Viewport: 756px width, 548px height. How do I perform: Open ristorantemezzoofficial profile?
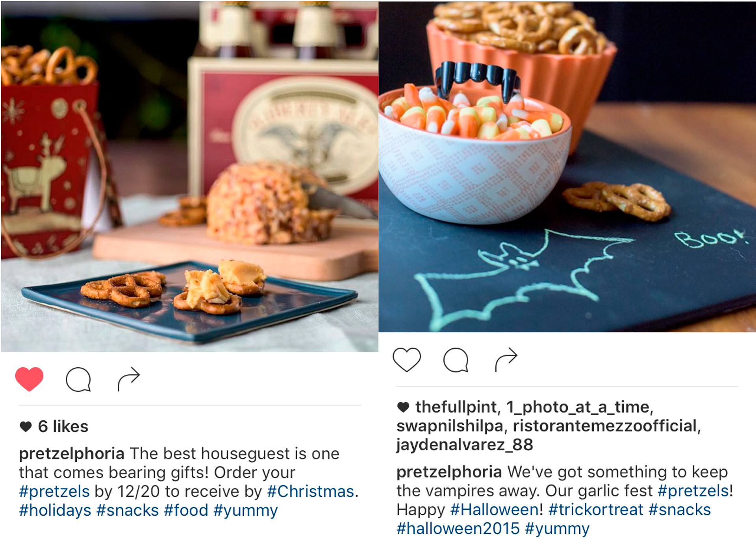(605, 426)
